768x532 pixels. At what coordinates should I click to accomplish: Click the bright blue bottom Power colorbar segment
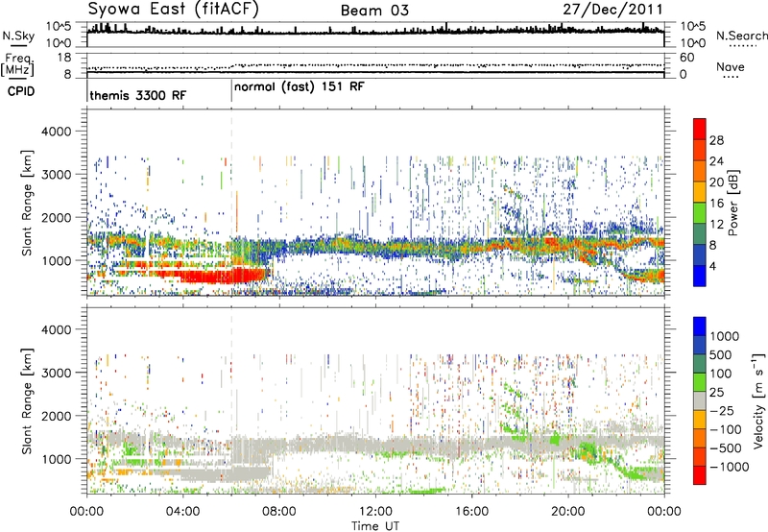click(700, 276)
